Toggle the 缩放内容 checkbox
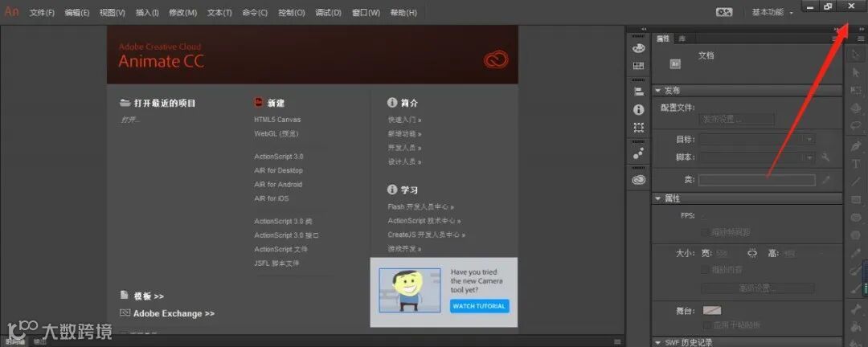The width and height of the screenshot is (868, 347). pos(705,270)
